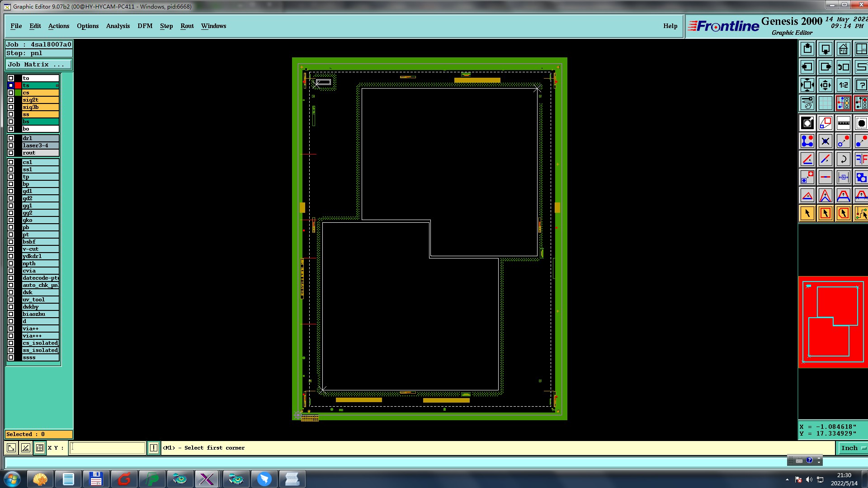Click the wrench and palette settings icon
868x488 pixels.
(807, 103)
